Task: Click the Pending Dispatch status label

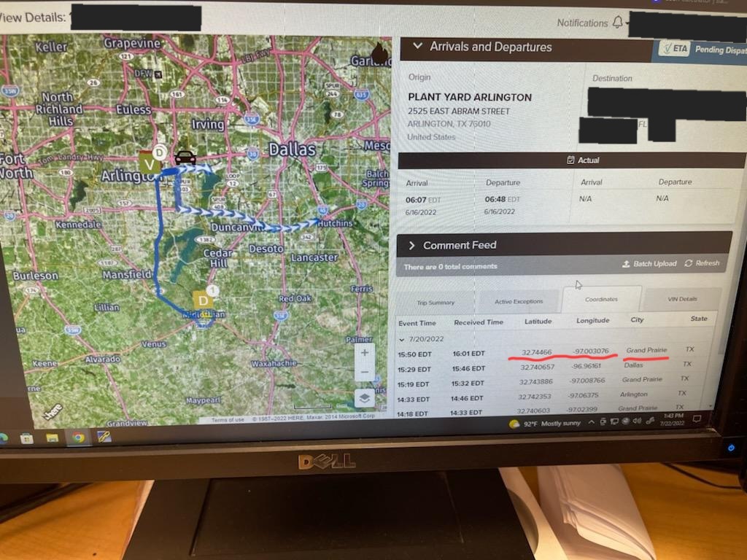Action: pos(721,50)
